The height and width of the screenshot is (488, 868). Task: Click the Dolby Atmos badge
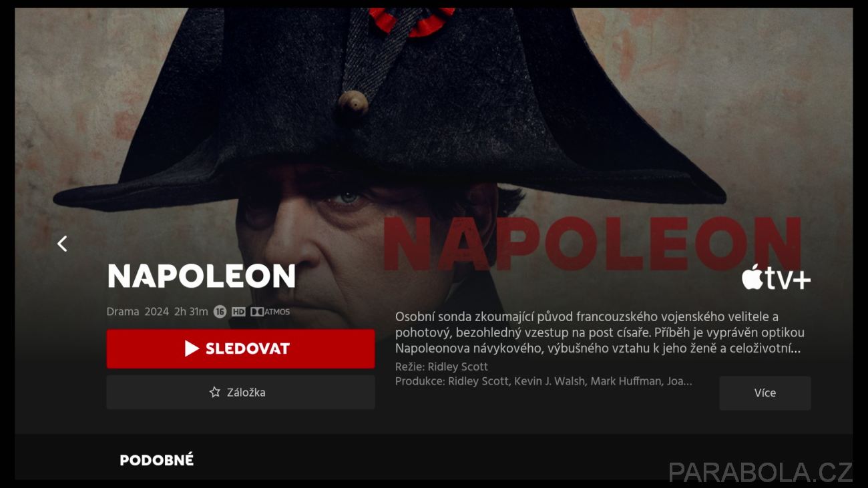270,312
